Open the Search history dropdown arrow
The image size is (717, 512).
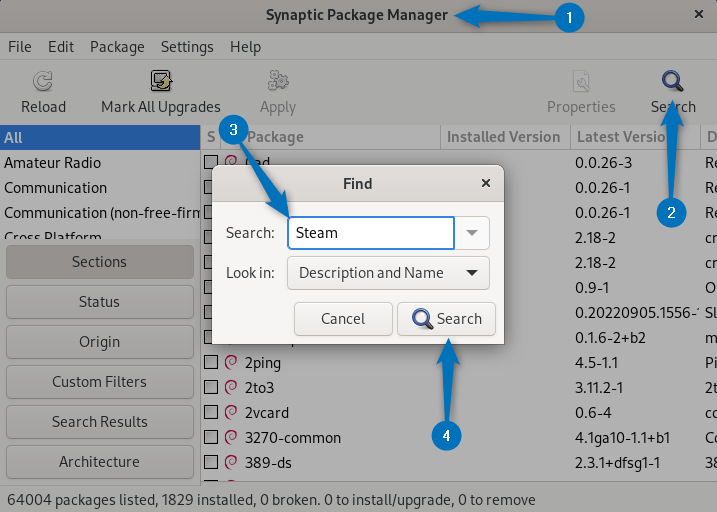(473, 233)
